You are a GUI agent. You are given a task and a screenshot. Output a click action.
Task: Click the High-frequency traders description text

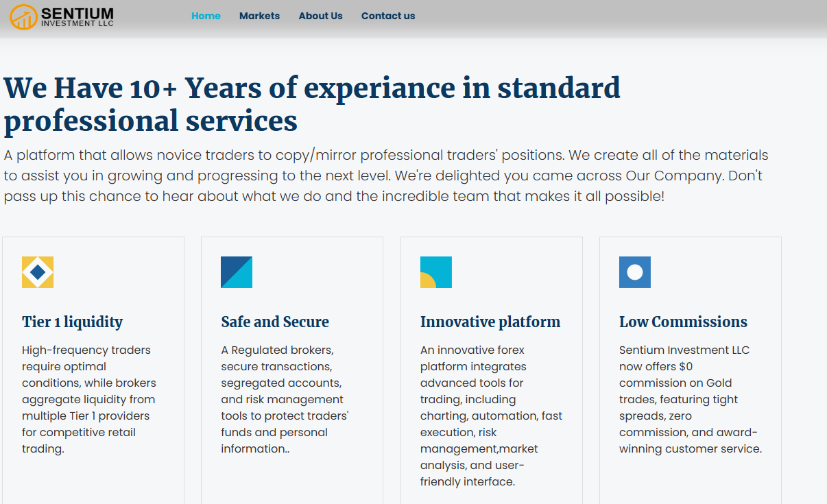[88, 399]
